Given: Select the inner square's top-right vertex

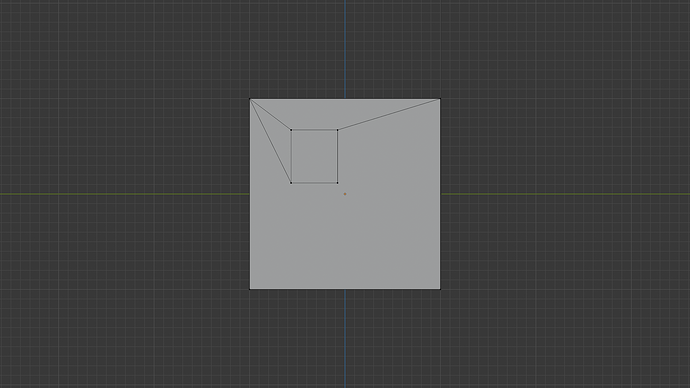Looking at the screenshot, I should click(x=338, y=130).
